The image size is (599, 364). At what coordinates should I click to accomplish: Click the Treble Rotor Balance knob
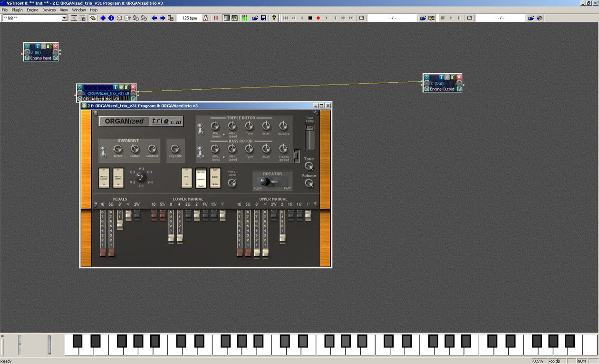coord(283,126)
